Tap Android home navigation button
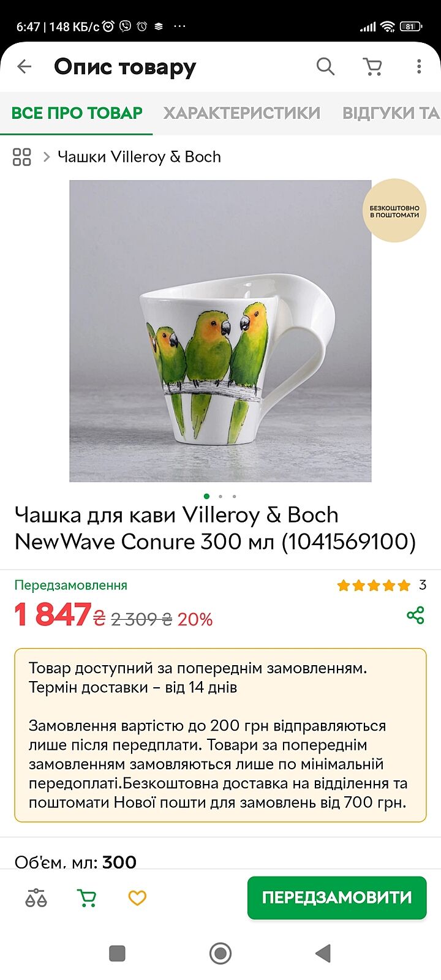The width and height of the screenshot is (441, 980). tap(221, 953)
